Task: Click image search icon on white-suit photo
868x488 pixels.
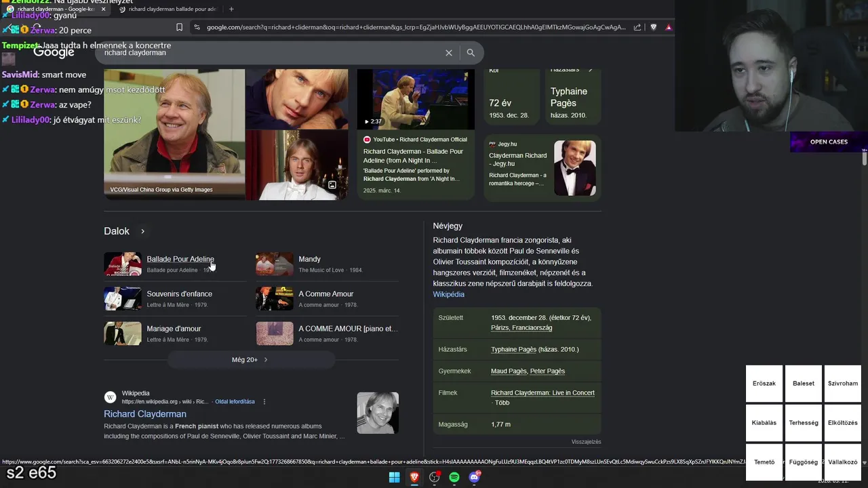Action: 332,185
